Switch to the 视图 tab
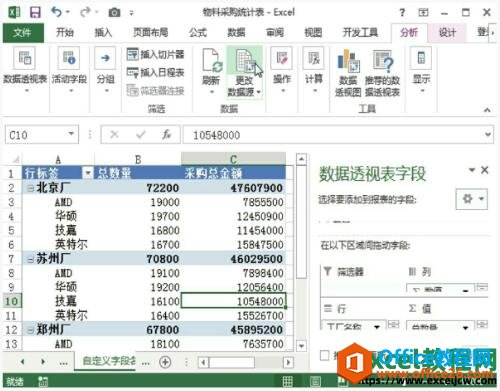Screen dimensions: 500x391 coord(313,32)
